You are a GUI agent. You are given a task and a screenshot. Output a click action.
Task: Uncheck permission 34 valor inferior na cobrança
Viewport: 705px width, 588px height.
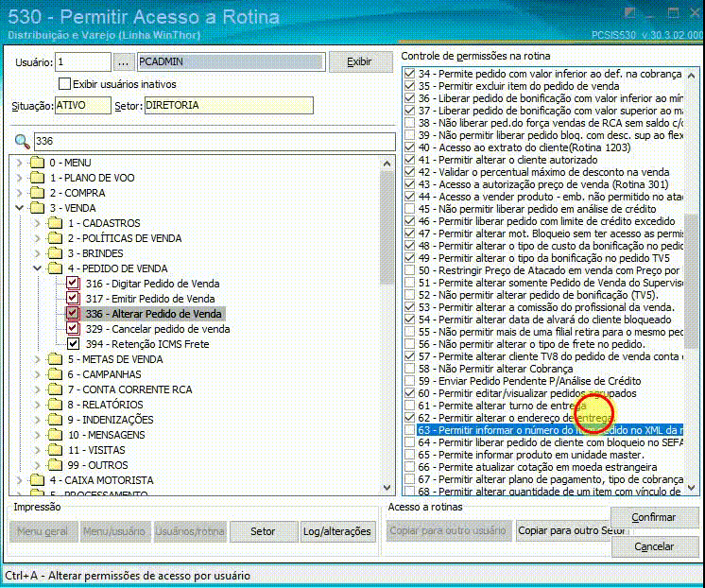(x=409, y=74)
